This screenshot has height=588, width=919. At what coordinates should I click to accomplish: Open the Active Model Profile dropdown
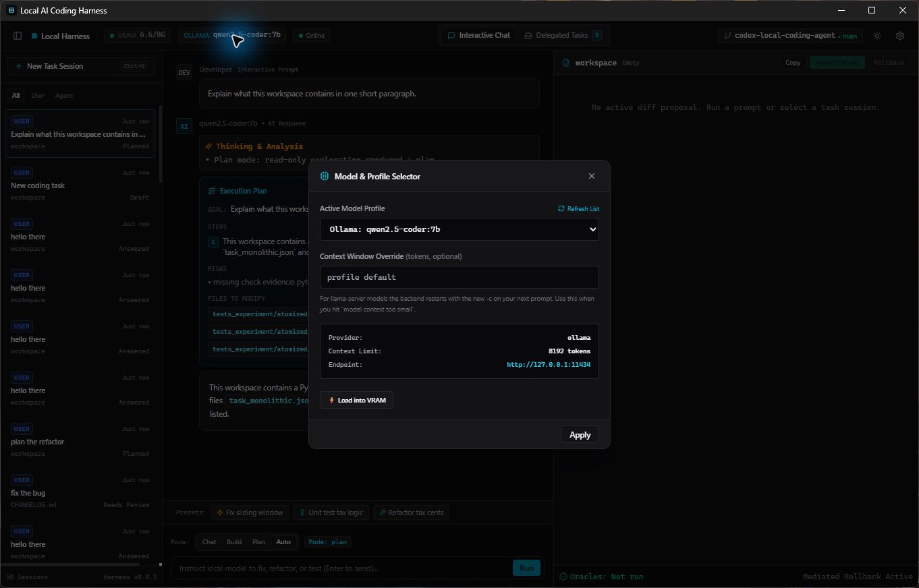(x=459, y=229)
